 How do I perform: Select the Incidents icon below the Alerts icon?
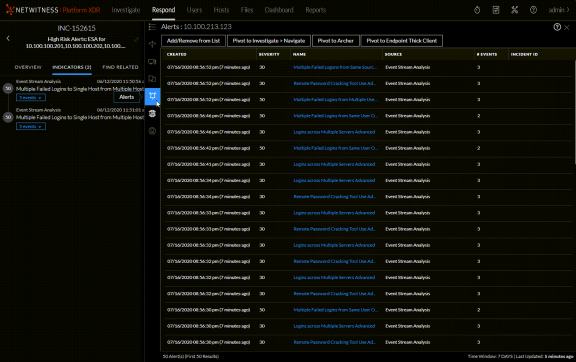click(152, 114)
